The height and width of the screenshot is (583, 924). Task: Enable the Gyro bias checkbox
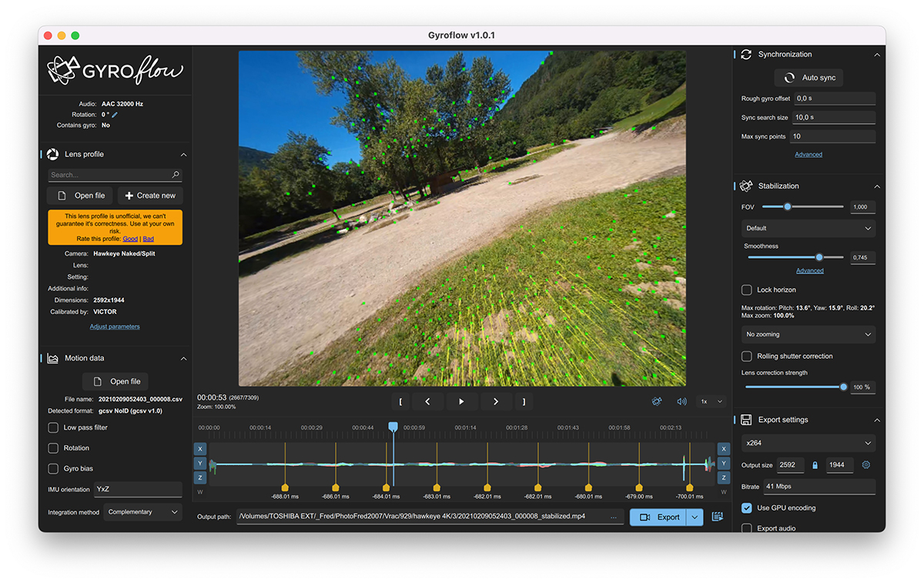point(53,468)
